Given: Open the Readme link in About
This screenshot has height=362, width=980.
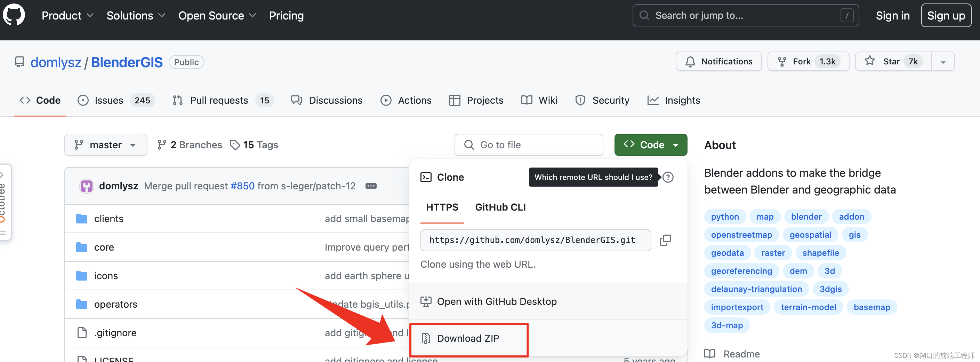Looking at the screenshot, I should click(741, 354).
